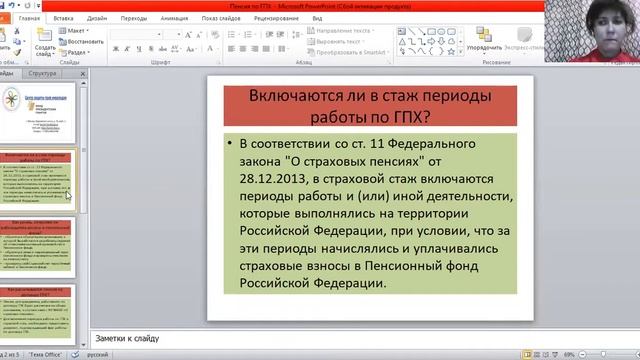Toggle justify text alignment
Image resolution: width=640 pixels, height=360 pixels.
(x=267, y=49)
